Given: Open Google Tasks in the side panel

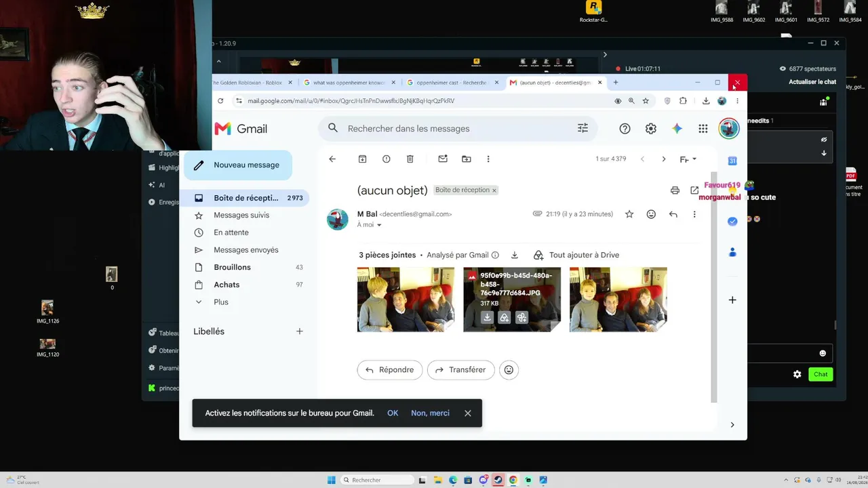Looking at the screenshot, I should coord(732,222).
